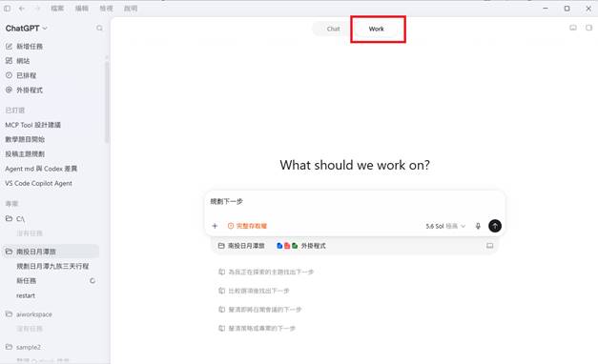Click composer text field with 規劃下一步
Image resolution: width=598 pixels, height=364 pixels.
355,202
